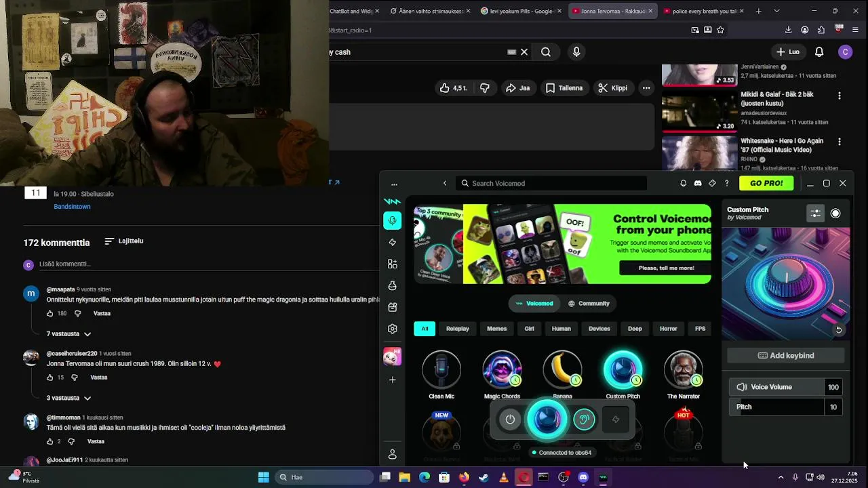Screen dimensions: 868x488
Task: Click the GO PRO! button
Action: tap(766, 183)
